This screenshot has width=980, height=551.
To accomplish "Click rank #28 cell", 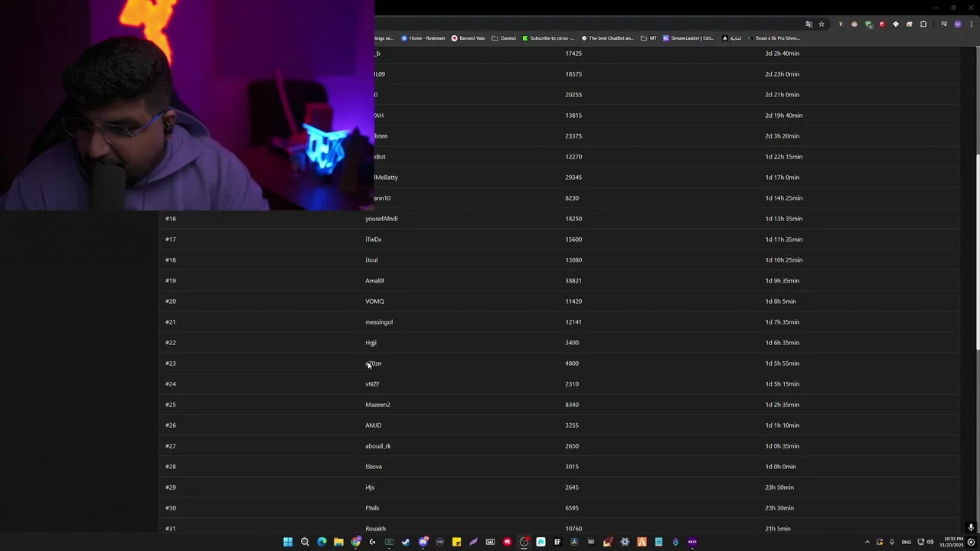I will (x=171, y=467).
